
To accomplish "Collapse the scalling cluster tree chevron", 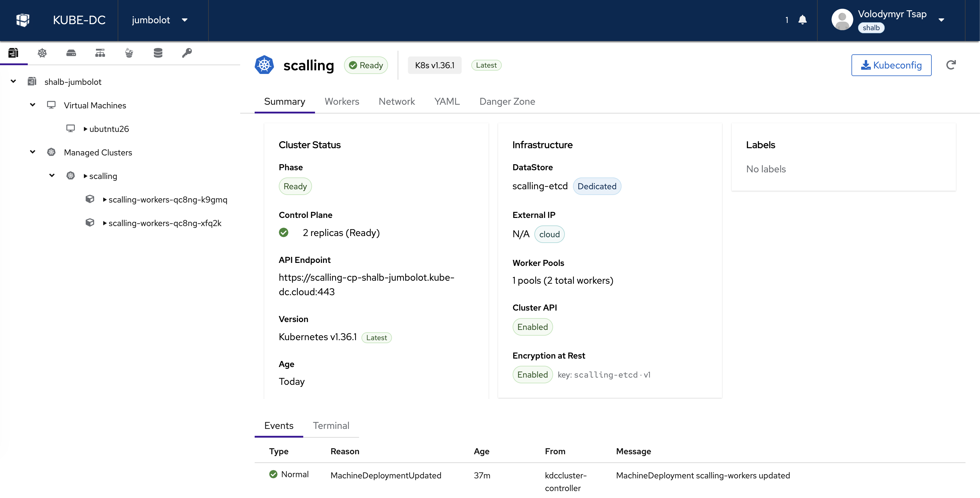I will 52,175.
